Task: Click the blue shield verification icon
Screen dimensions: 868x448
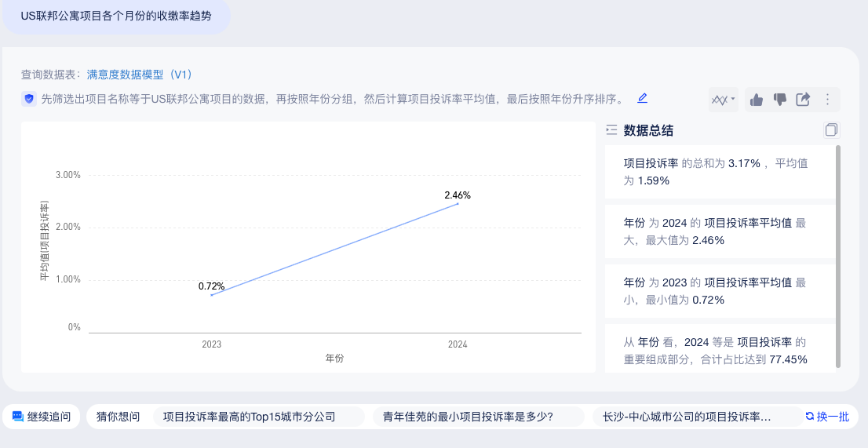Action: (x=29, y=99)
